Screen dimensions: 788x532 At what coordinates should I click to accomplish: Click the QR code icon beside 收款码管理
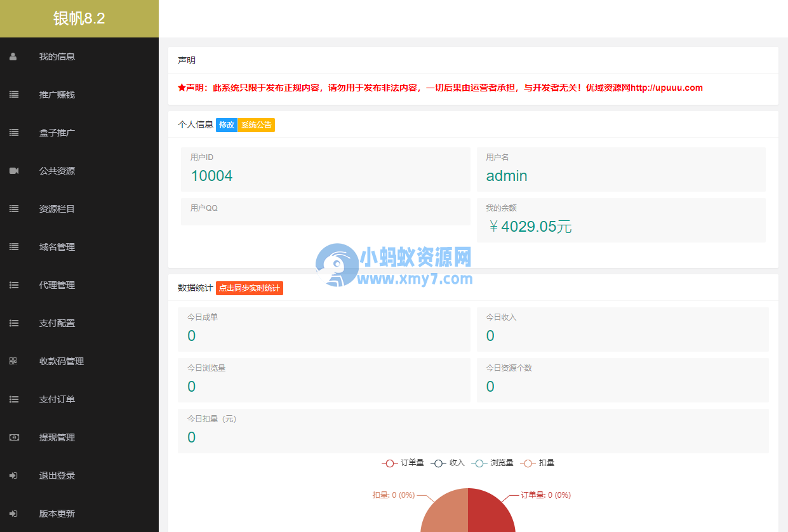[x=13, y=361]
